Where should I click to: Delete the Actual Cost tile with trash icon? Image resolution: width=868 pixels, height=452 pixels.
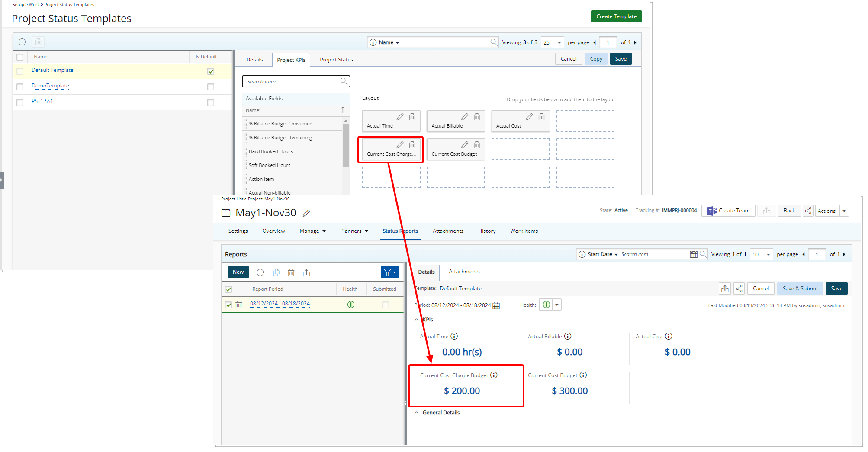coord(541,117)
